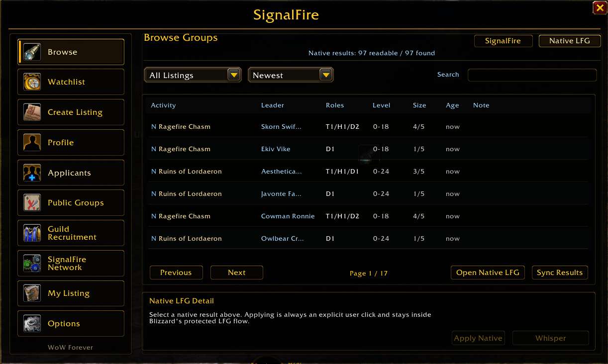Expand the Newest sort dropdown
608x364 pixels.
coord(291,75)
